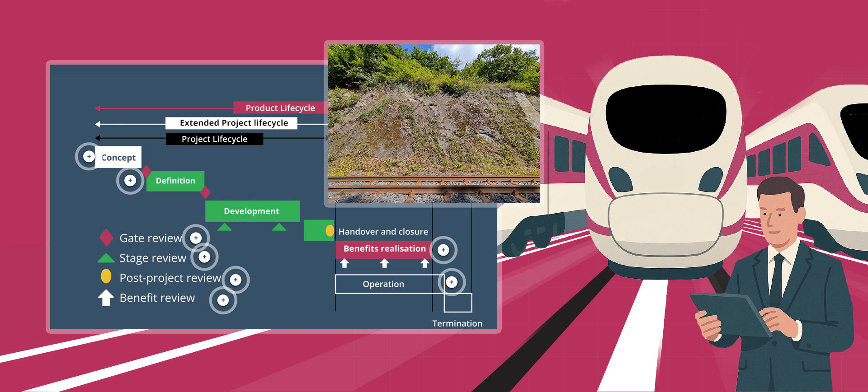Open the plus hotspot left of Definition
Image resolution: width=868 pixels, height=392 pixels.
130,181
